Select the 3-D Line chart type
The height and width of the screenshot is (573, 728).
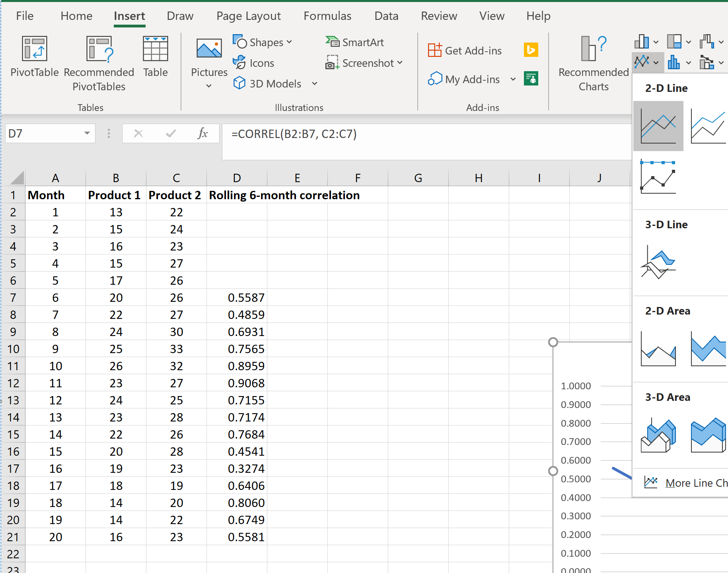click(x=658, y=262)
